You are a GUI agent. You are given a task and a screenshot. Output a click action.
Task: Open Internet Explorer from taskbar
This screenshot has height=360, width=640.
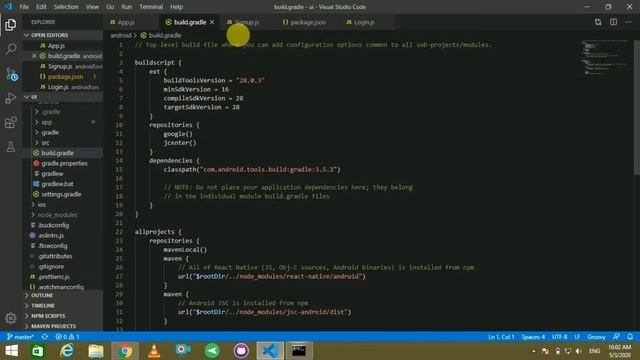(x=67, y=351)
